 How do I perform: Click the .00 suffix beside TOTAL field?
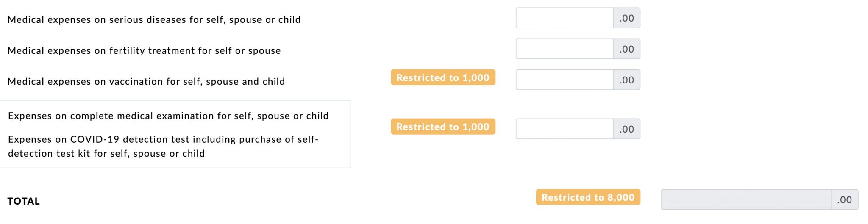[x=845, y=200]
